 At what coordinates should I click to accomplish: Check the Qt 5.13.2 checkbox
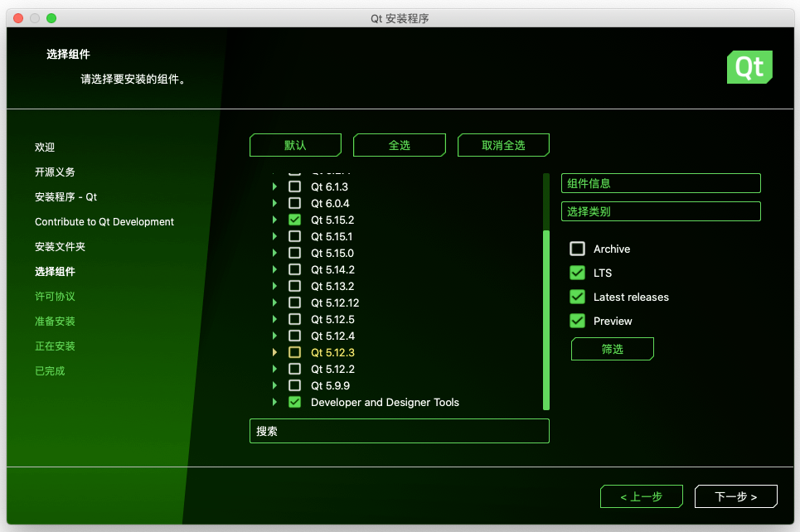pyautogui.click(x=294, y=286)
